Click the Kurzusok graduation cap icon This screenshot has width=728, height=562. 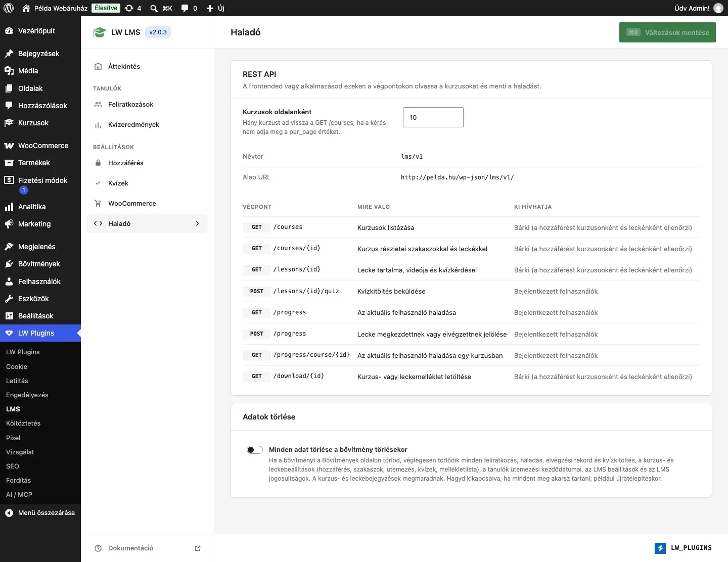click(x=9, y=123)
